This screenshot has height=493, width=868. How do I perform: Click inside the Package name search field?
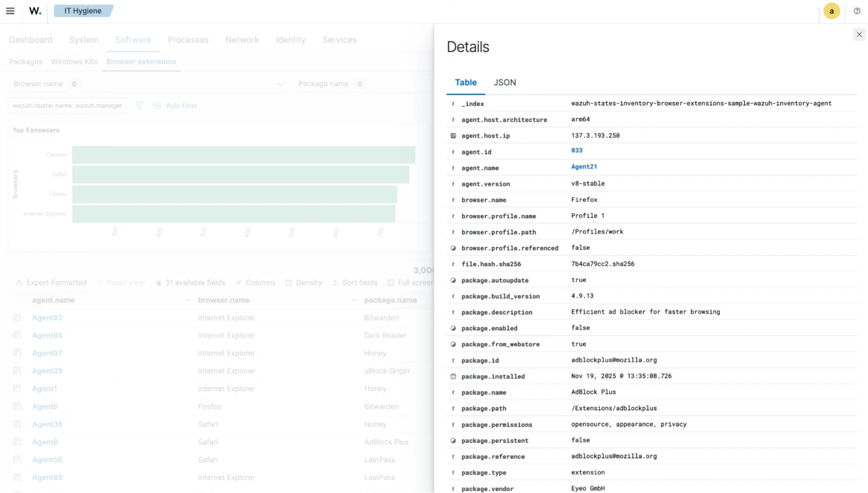(336, 84)
